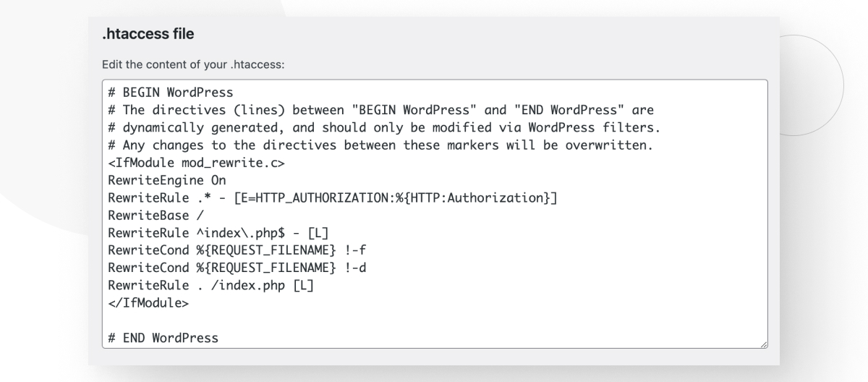Click the closing </IfModule> tag
The width and height of the screenshot is (868, 382).
click(x=148, y=302)
